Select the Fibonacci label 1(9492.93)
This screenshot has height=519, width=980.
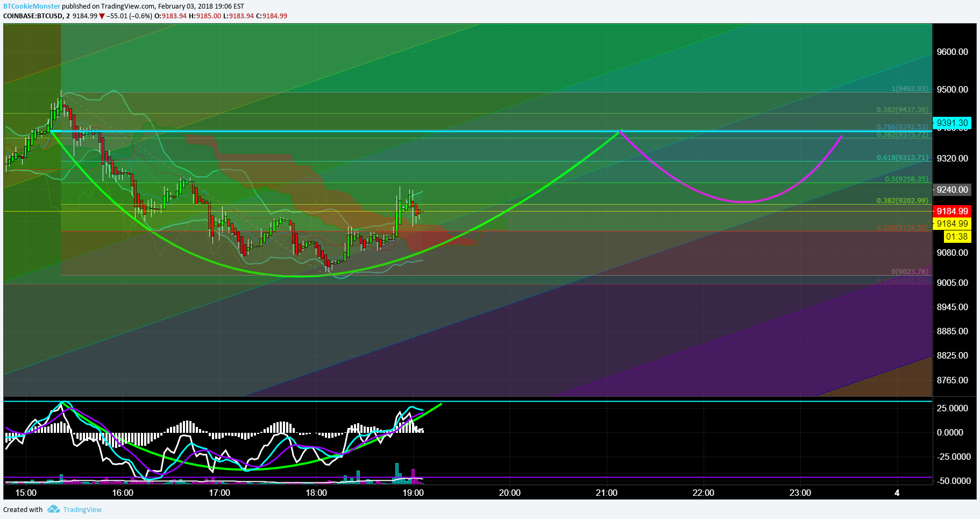pyautogui.click(x=910, y=89)
